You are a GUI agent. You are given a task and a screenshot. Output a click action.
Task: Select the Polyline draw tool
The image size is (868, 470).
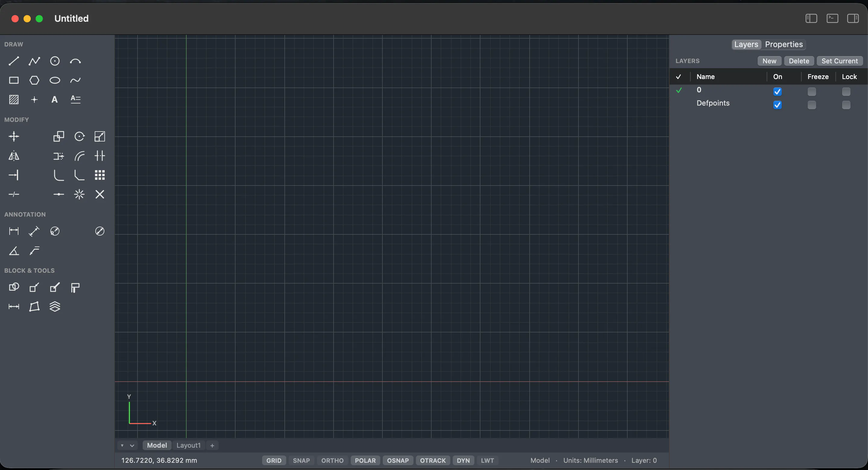(x=34, y=61)
